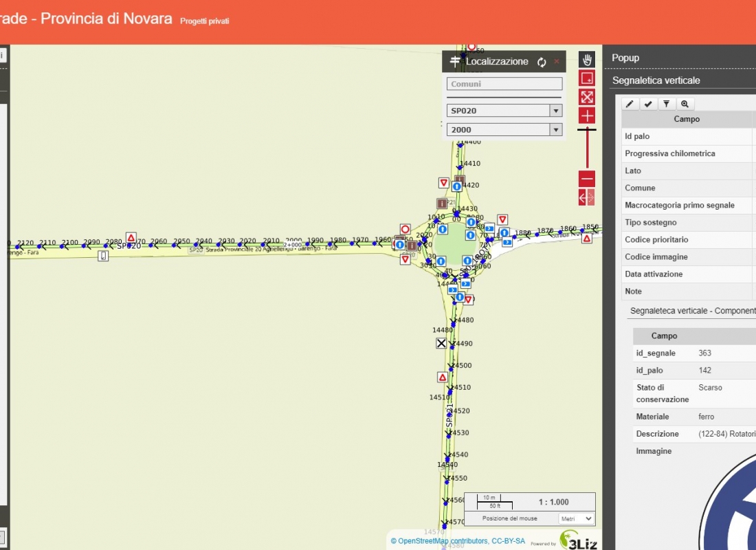Click the Localizzazione signpost icon
The image size is (756, 550).
455,61
